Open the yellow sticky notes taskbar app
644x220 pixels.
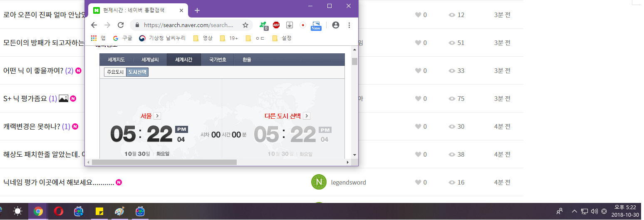tap(99, 212)
